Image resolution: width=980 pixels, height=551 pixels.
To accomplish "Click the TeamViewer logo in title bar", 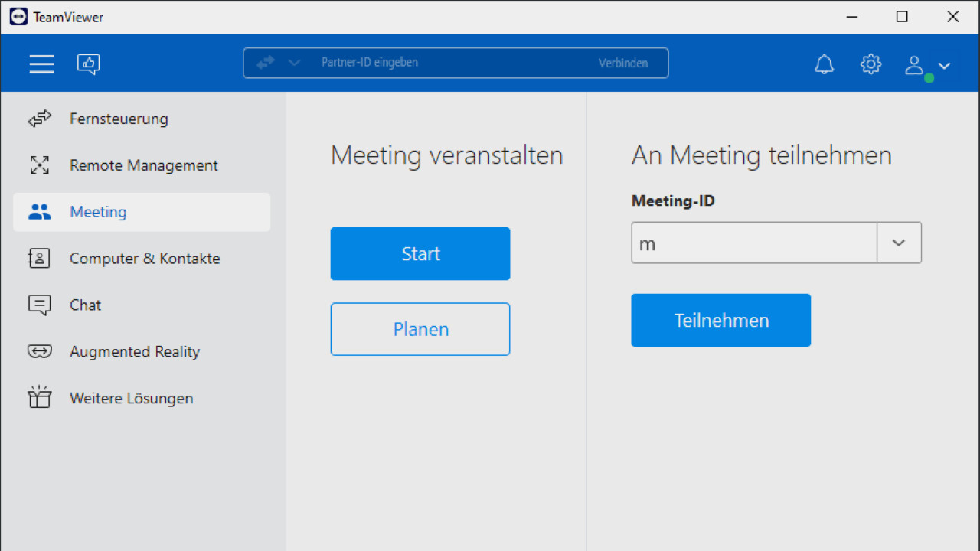I will point(18,17).
